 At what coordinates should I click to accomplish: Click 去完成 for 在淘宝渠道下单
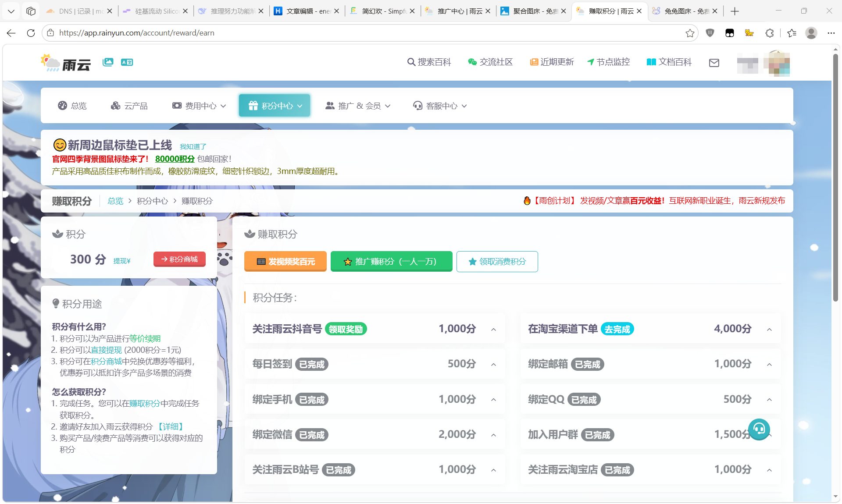[x=617, y=329]
